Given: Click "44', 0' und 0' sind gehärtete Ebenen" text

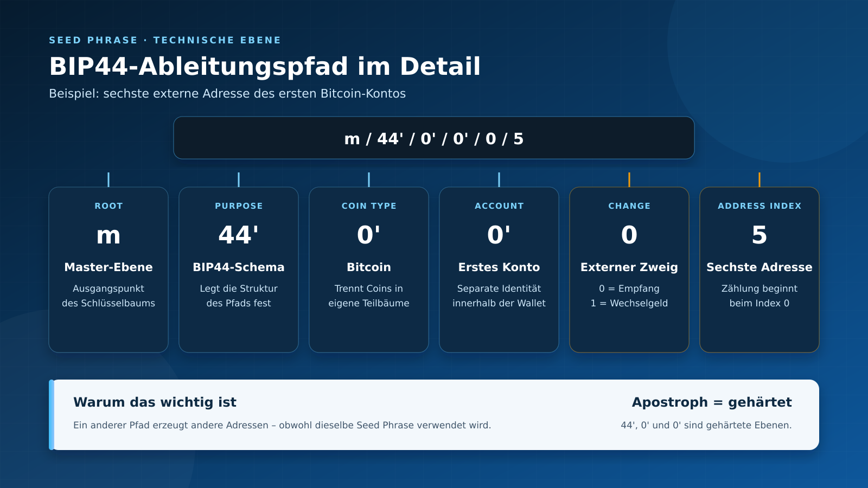Looking at the screenshot, I should point(706,425).
